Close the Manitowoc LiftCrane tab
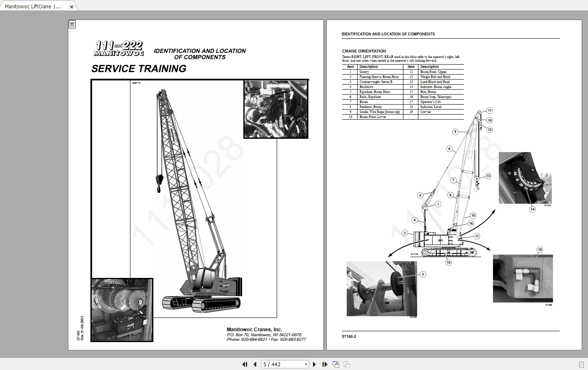This screenshot has width=588, height=370. click(x=71, y=6)
